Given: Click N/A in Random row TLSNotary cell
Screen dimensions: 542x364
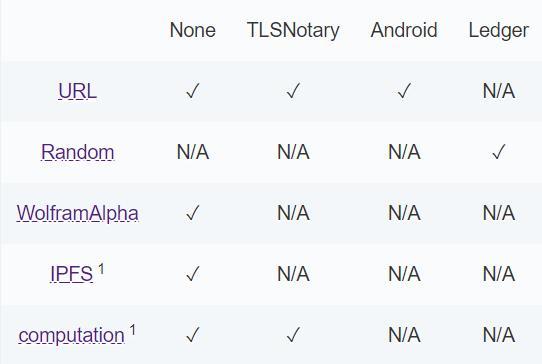Looking at the screenshot, I should tap(293, 152).
